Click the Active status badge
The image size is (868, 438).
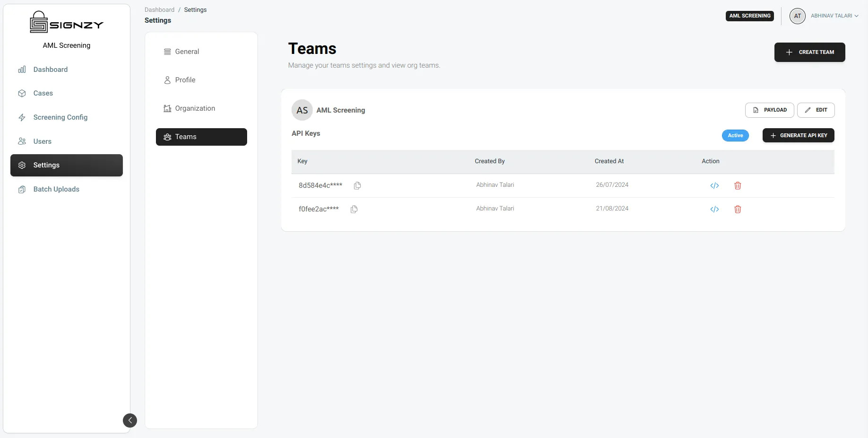coord(735,135)
